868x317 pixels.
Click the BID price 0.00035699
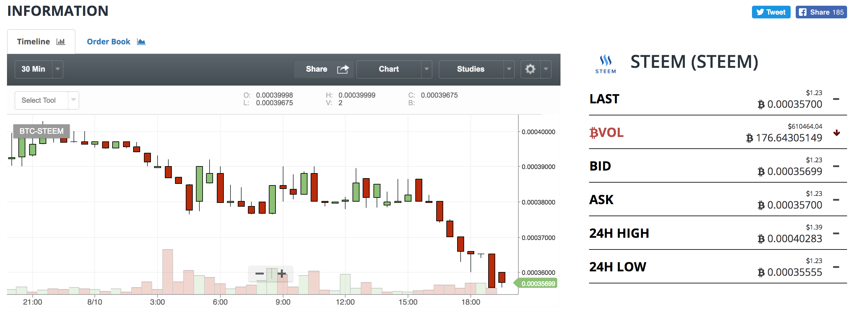[794, 171]
